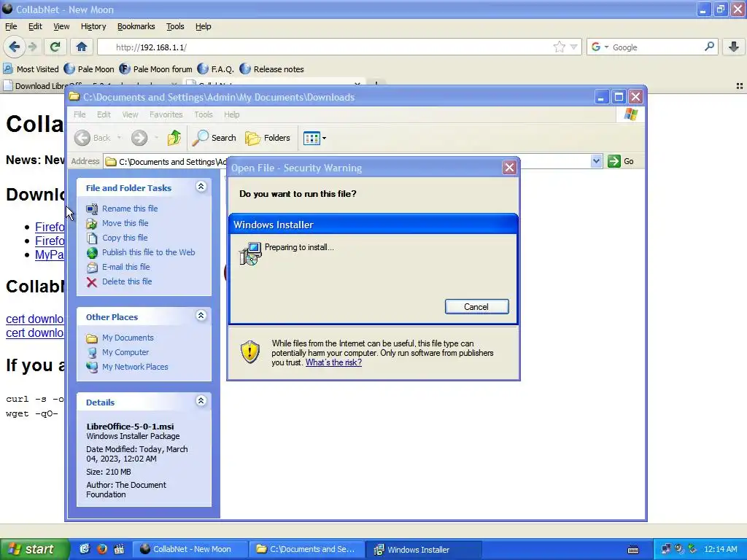Switch to C:\Documents and Se... taskbar item

(307, 549)
